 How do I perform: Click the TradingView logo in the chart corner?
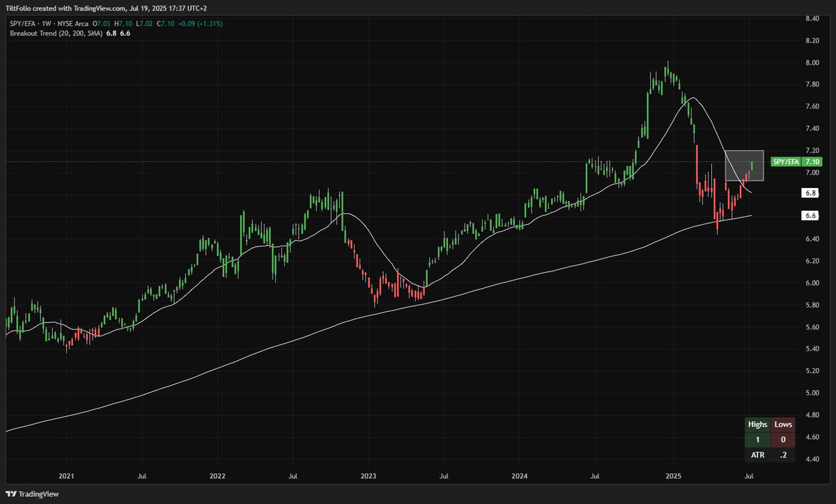(x=32, y=495)
